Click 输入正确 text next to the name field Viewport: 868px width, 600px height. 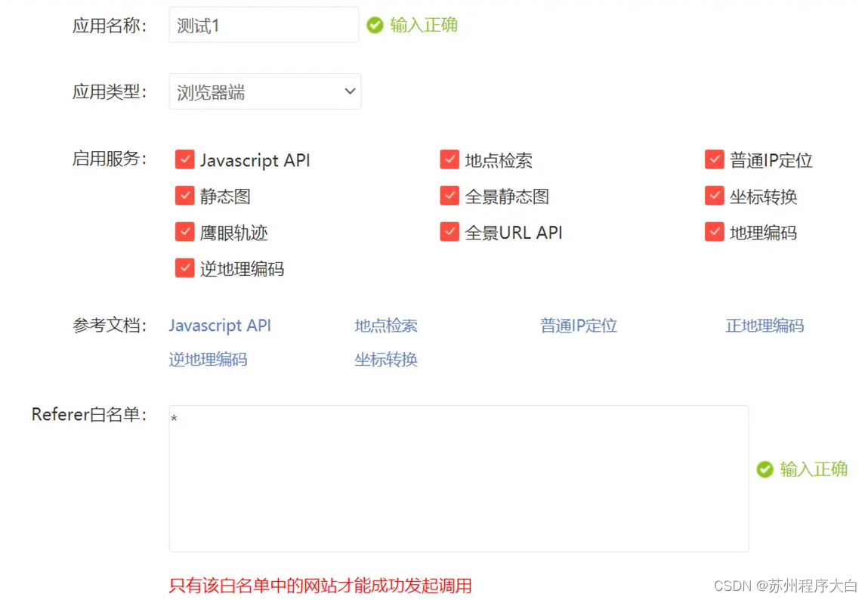424,25
